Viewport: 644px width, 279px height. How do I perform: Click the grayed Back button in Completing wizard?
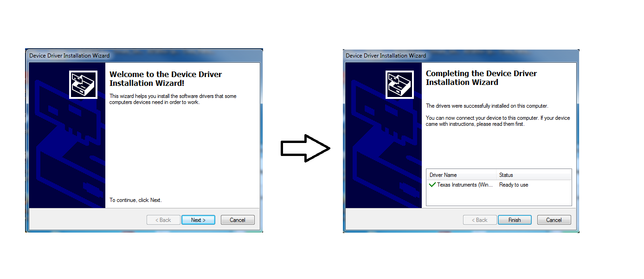[x=480, y=220]
